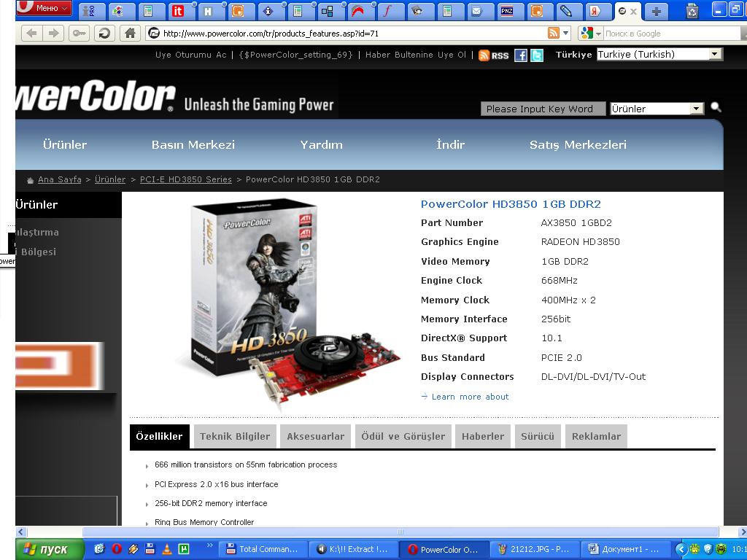Screen dimensions: 747x560
Task: Open PowerColor Facebook page icon
Action: (521, 55)
